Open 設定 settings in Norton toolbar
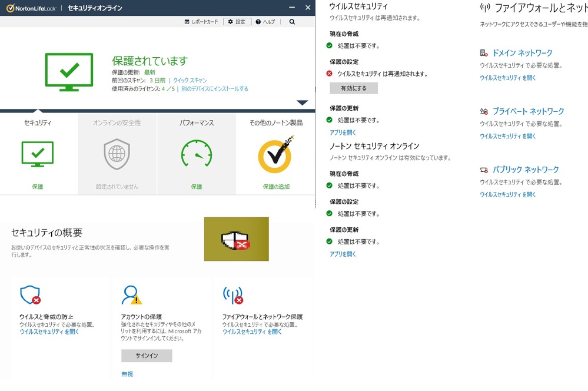Image resolution: width=588 pixels, height=391 pixels. pos(237,22)
